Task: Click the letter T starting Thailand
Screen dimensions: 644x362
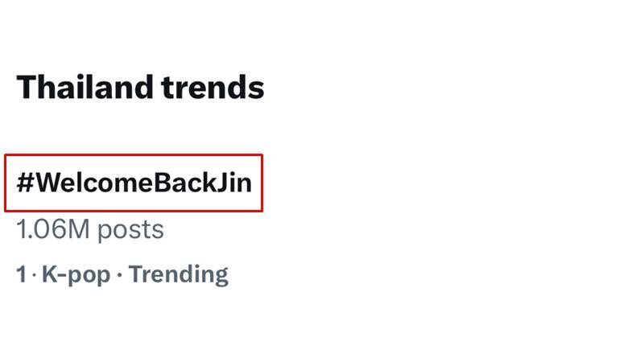Action: [26, 87]
